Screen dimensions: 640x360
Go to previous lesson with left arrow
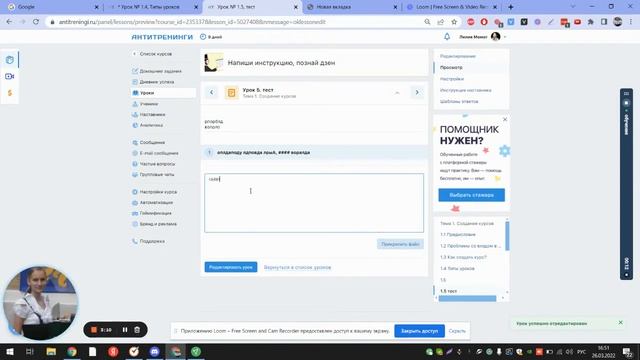coord(211,93)
